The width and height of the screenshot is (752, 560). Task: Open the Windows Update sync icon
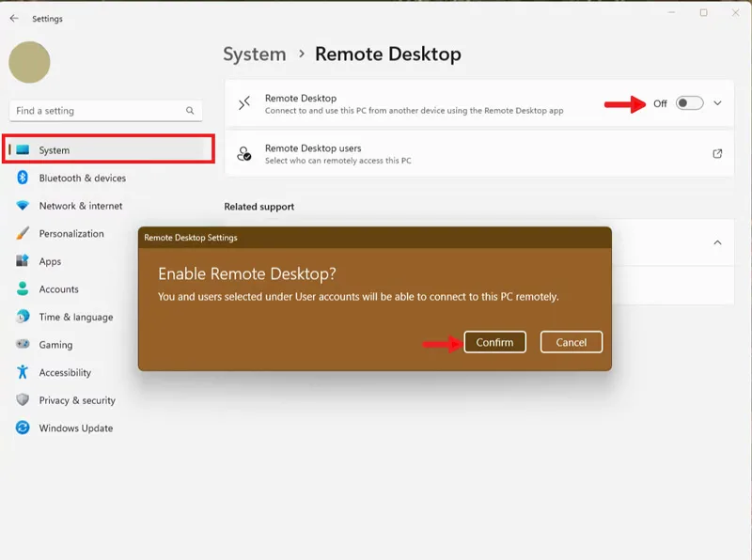click(x=23, y=428)
